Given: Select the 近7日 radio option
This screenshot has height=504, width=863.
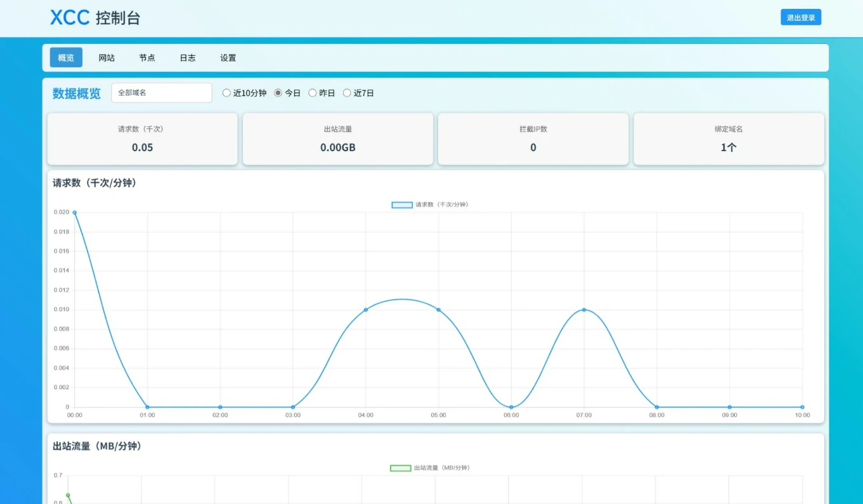Looking at the screenshot, I should pos(347,93).
